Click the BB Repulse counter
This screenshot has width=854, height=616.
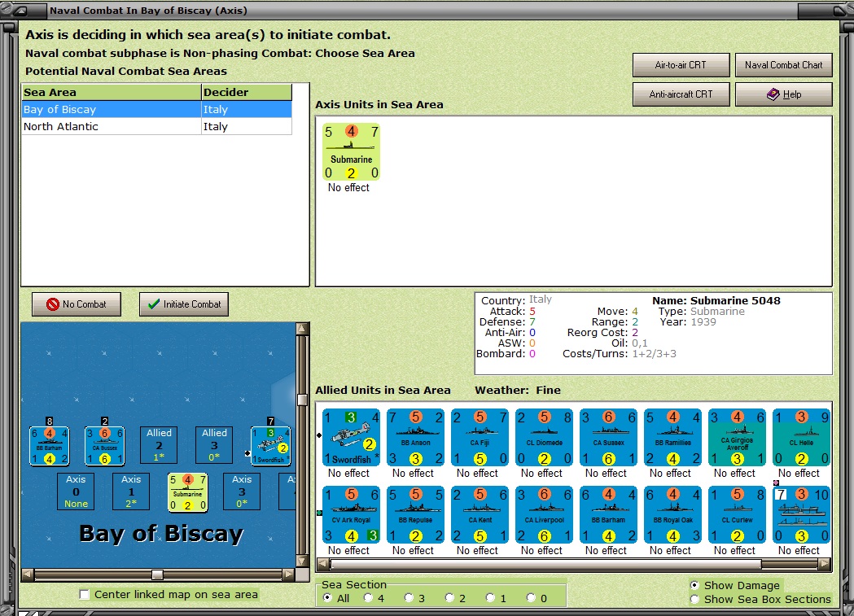coord(415,515)
